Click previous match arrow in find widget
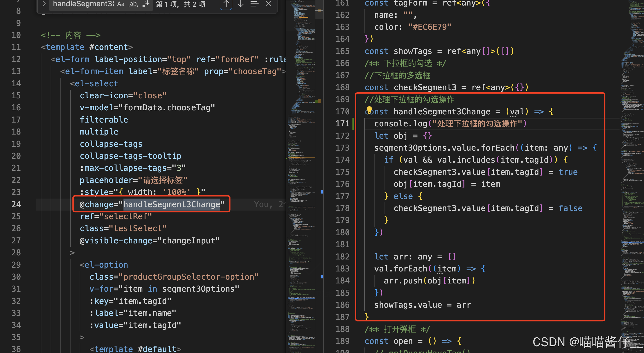 tap(226, 4)
